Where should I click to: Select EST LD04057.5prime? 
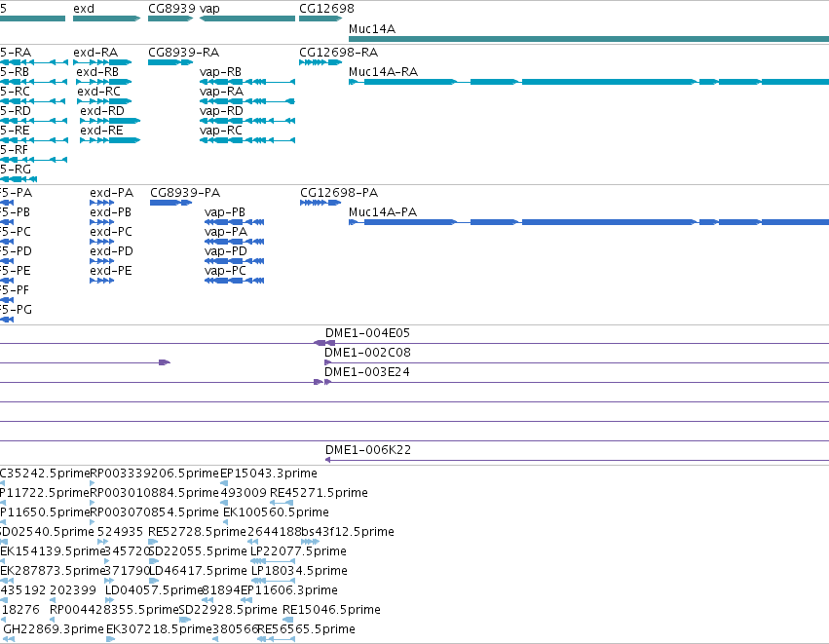click(154, 590)
